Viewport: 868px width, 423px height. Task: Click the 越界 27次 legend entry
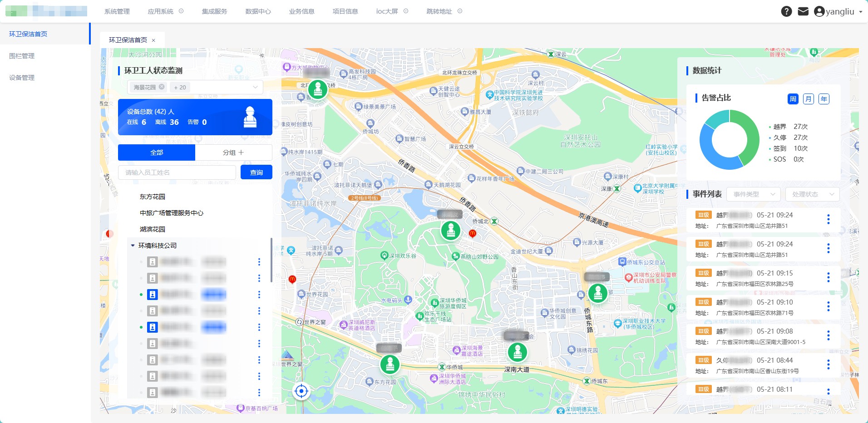(788, 127)
